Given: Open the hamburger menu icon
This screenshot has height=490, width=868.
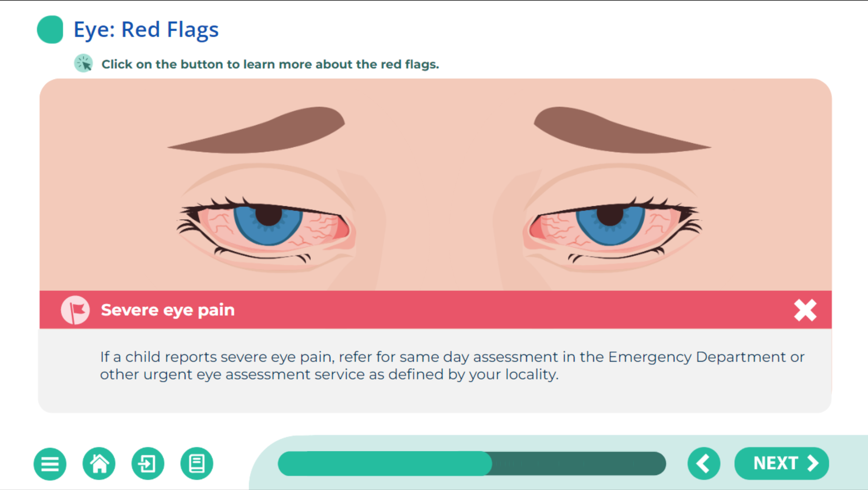Looking at the screenshot, I should [50, 464].
